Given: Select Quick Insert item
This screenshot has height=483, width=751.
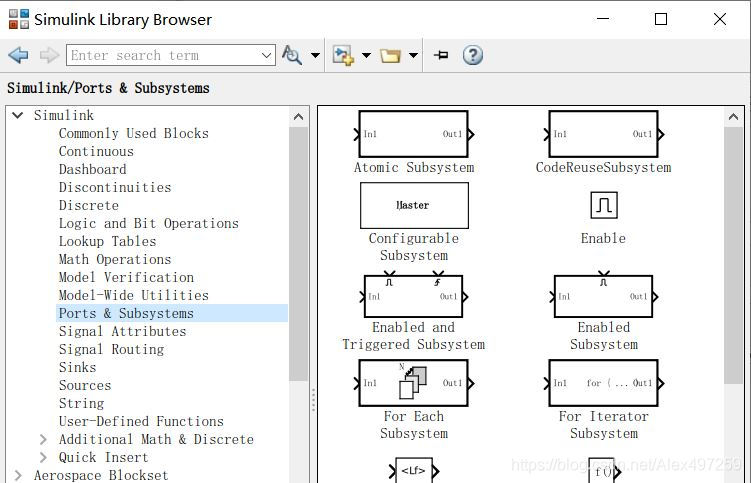Looking at the screenshot, I should [103, 458].
